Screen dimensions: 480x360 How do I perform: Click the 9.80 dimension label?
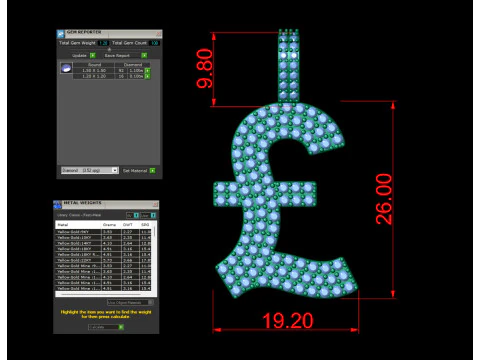(204, 69)
